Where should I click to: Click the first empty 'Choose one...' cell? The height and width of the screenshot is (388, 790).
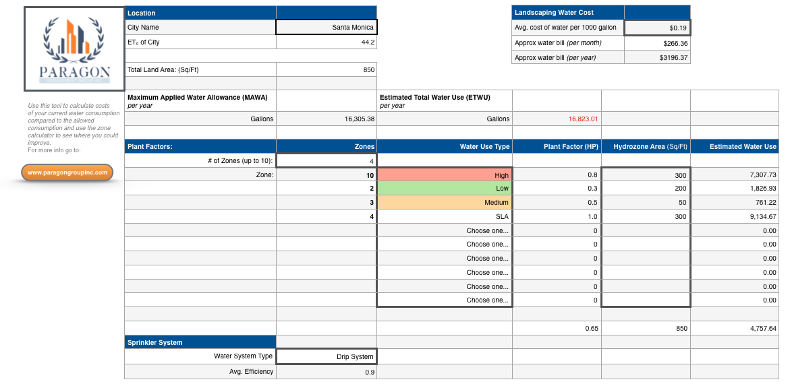pos(444,230)
